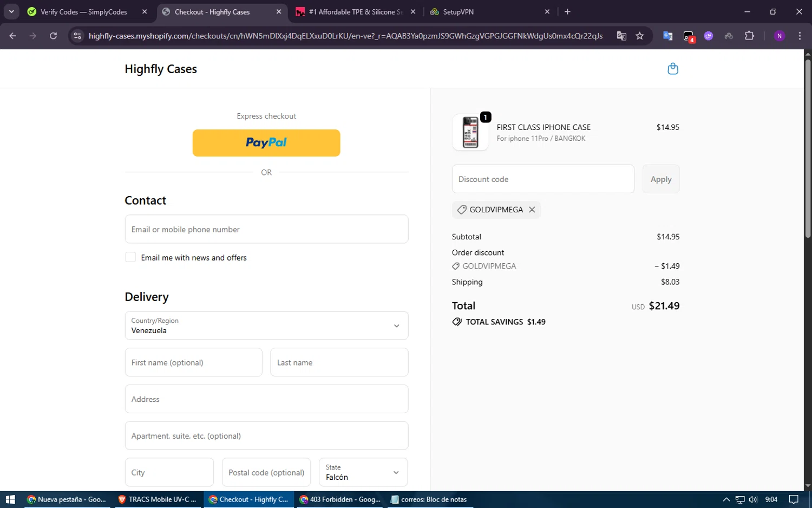The height and width of the screenshot is (508, 812).
Task: Show hidden system tray icons chevron
Action: pos(726,499)
